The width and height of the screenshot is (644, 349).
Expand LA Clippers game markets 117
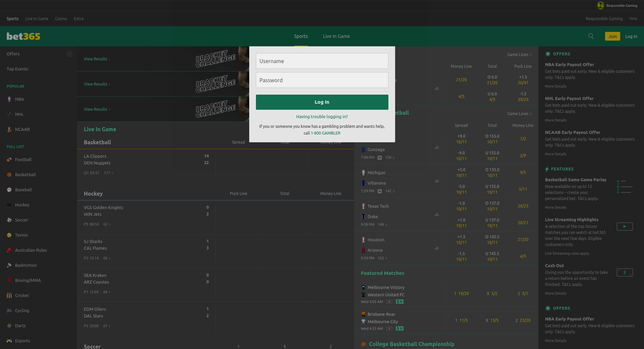point(109,173)
